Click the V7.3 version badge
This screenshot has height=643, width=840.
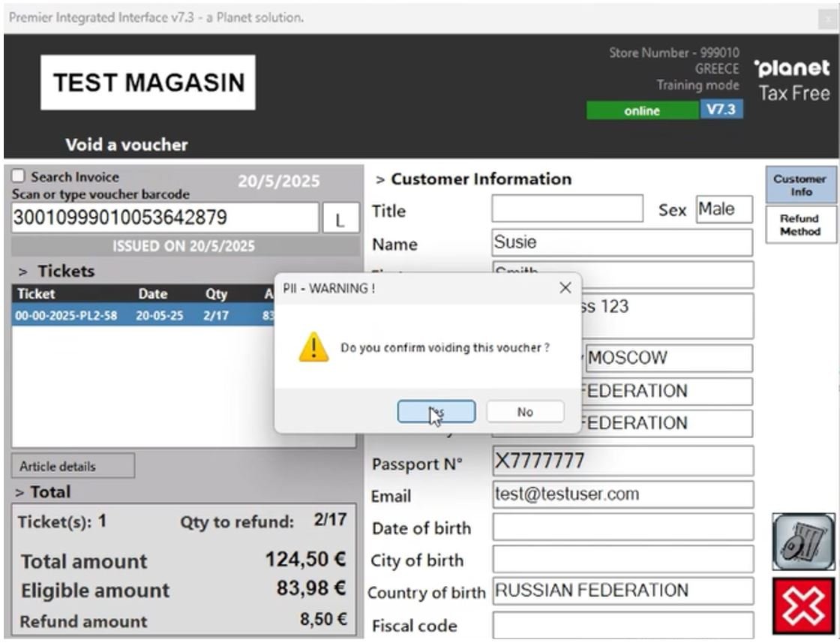[x=721, y=110]
